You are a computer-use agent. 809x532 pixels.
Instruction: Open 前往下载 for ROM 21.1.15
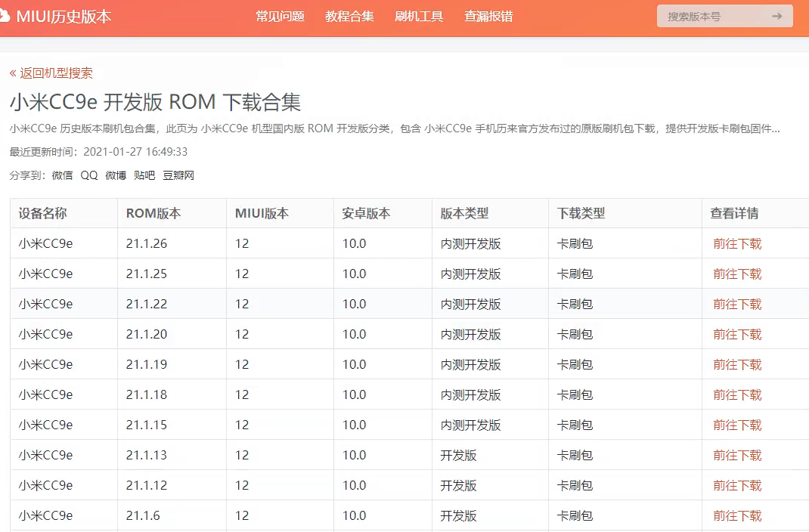click(x=737, y=425)
